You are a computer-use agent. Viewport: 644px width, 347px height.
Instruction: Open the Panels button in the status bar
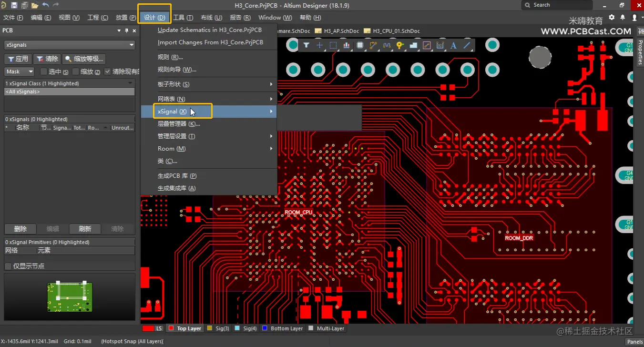[634, 342]
